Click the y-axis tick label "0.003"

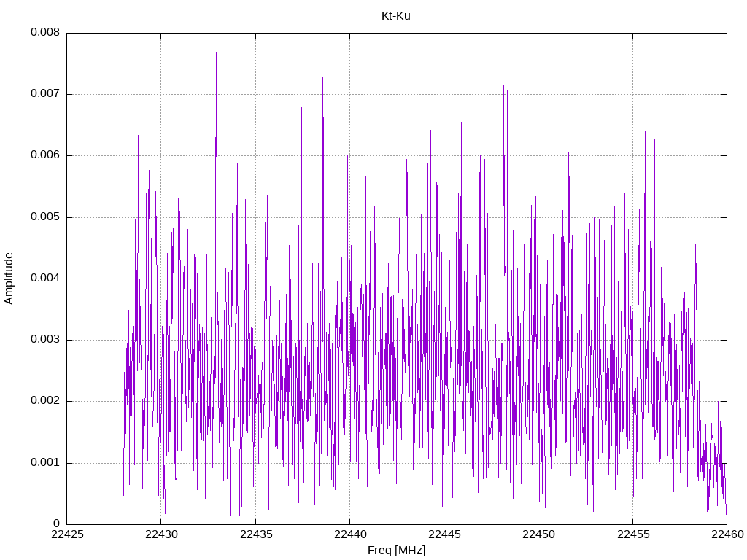pos(45,340)
